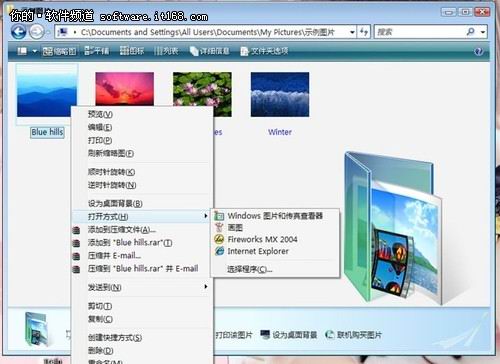Click the archive icon beside 压缩并 E-mail
The image size is (500, 364).
click(77, 256)
